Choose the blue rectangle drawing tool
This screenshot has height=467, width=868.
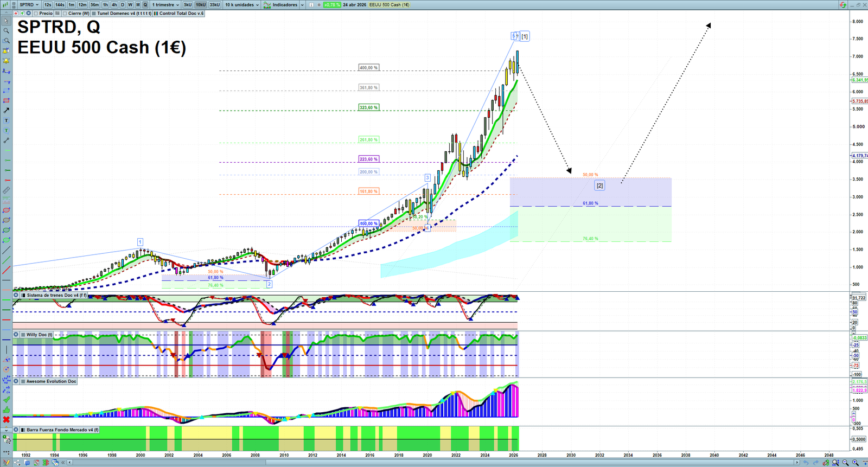tap(6, 91)
